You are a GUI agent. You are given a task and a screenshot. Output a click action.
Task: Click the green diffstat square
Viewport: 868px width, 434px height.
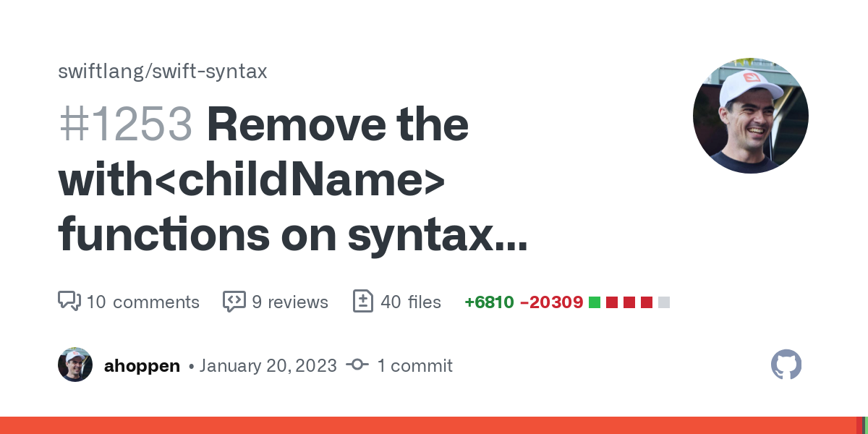click(x=595, y=302)
